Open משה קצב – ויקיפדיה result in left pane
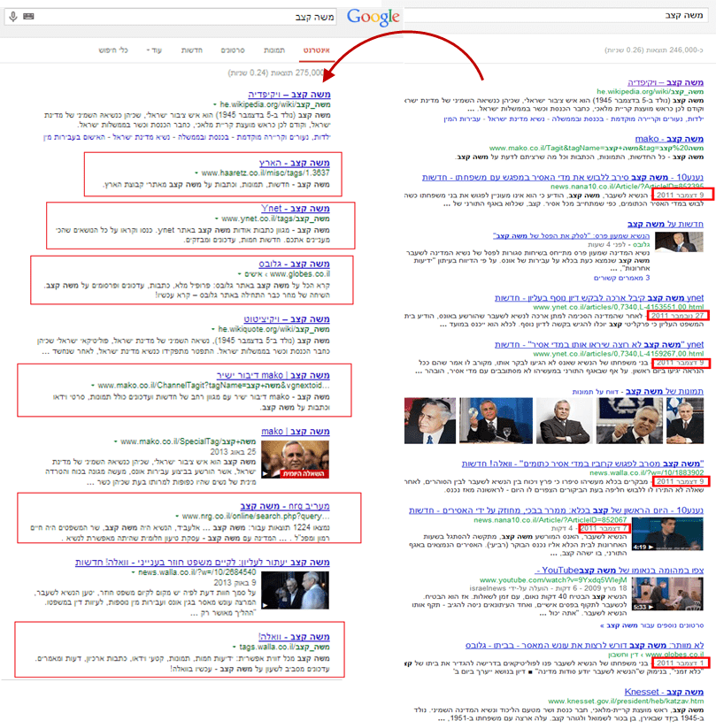Image resolution: width=716 pixels, height=728 pixels. (x=289, y=95)
